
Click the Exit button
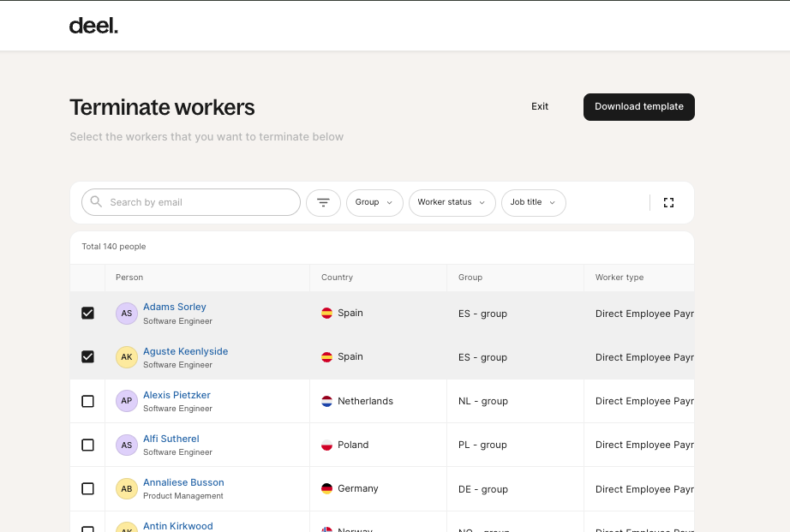tap(540, 107)
